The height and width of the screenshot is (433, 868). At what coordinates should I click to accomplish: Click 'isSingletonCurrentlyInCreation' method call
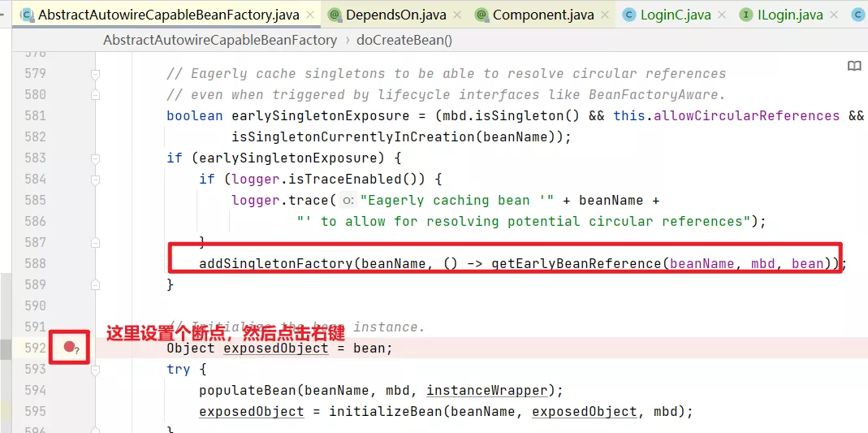[353, 137]
